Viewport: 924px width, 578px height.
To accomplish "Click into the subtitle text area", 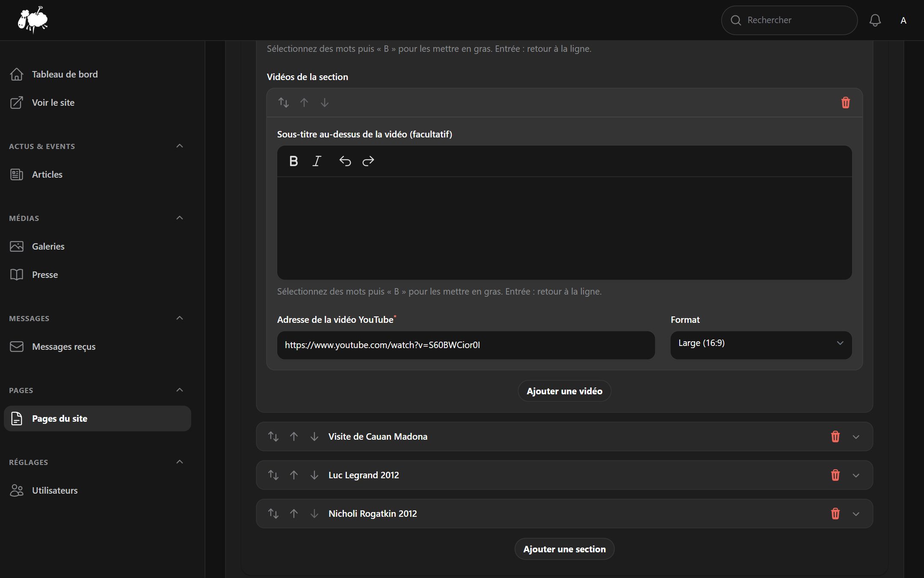I will (x=564, y=228).
